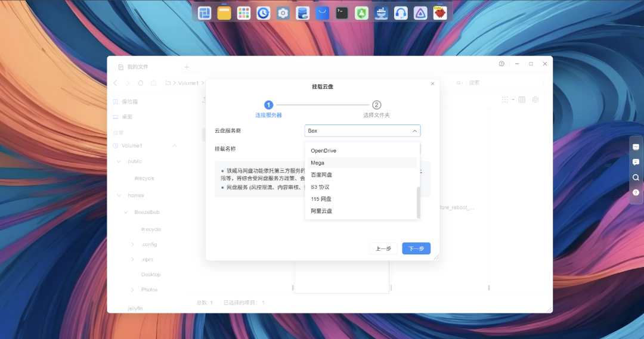644x339 pixels.
Task: Click the help icon in file window title bar
Action: 501,64
